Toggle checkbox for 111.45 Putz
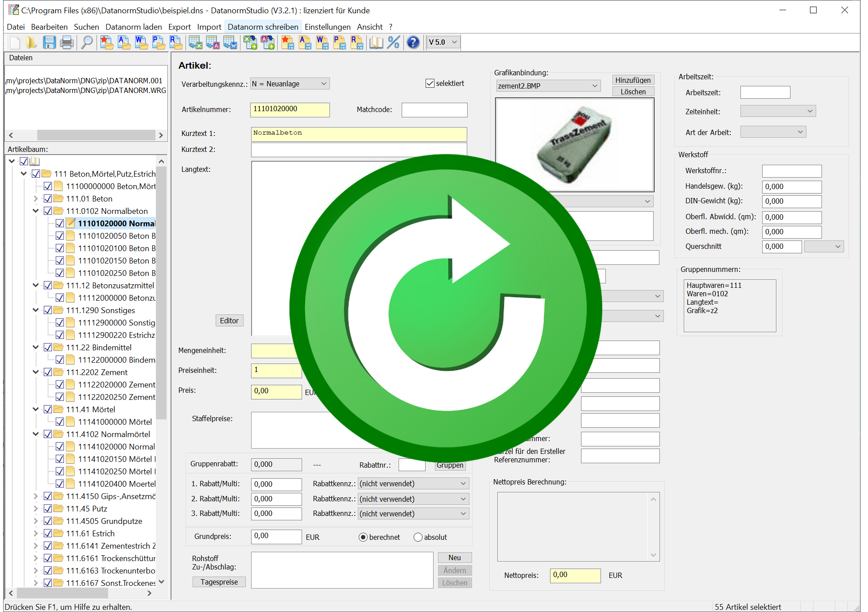 [x=48, y=508]
